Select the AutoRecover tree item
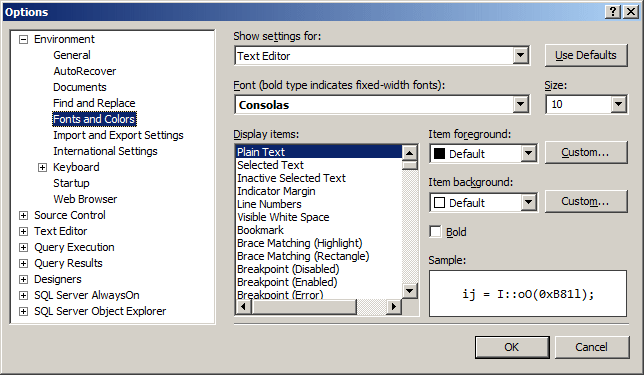This screenshot has height=375, width=644. [85, 71]
